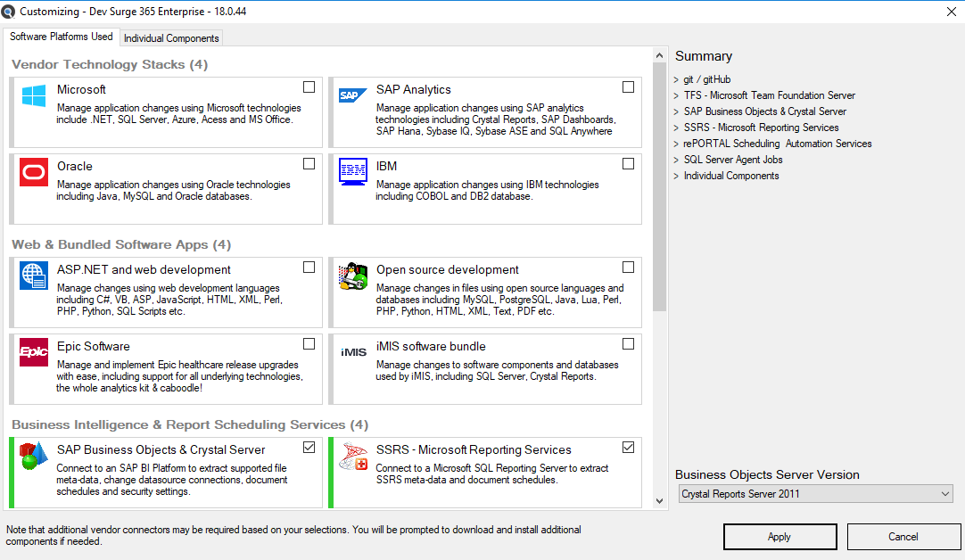The width and height of the screenshot is (965, 560).
Task: Enable the Epic Software checkbox
Action: (309, 344)
